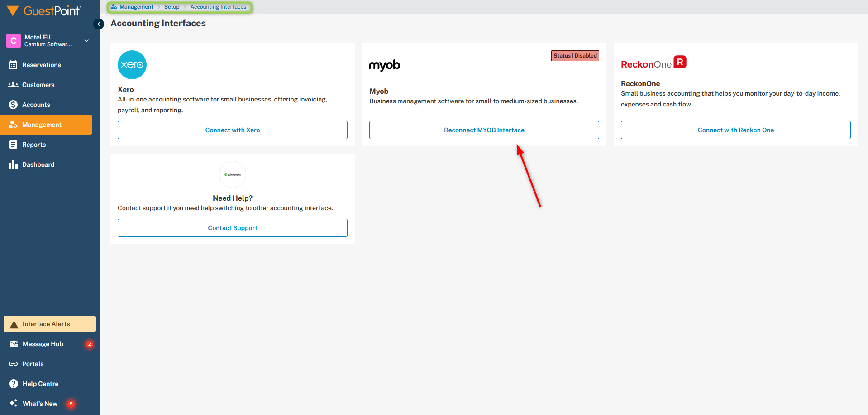Click Contact Support button

click(x=233, y=228)
